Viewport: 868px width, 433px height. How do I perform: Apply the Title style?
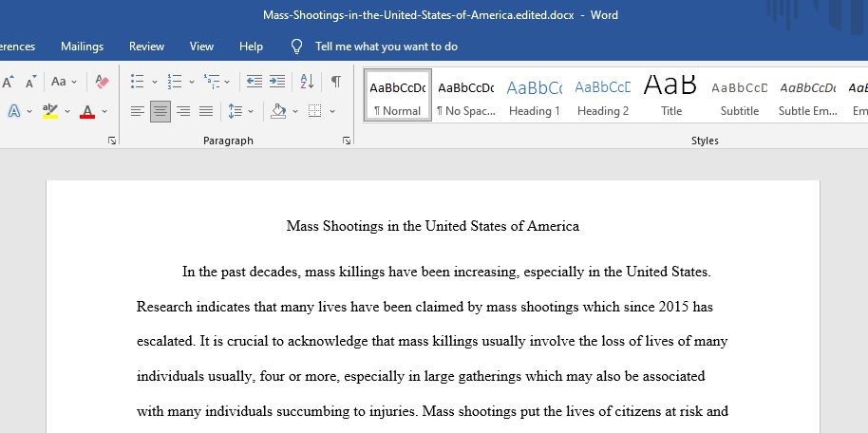click(670, 95)
